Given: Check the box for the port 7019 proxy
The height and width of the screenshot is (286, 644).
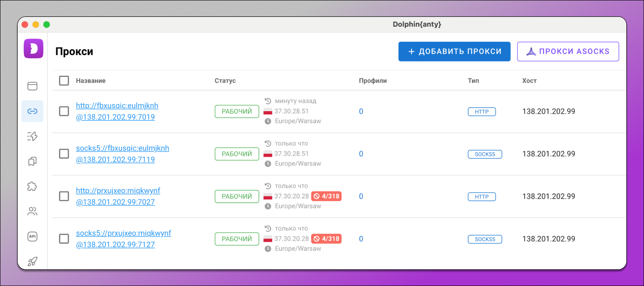Looking at the screenshot, I should point(64,111).
